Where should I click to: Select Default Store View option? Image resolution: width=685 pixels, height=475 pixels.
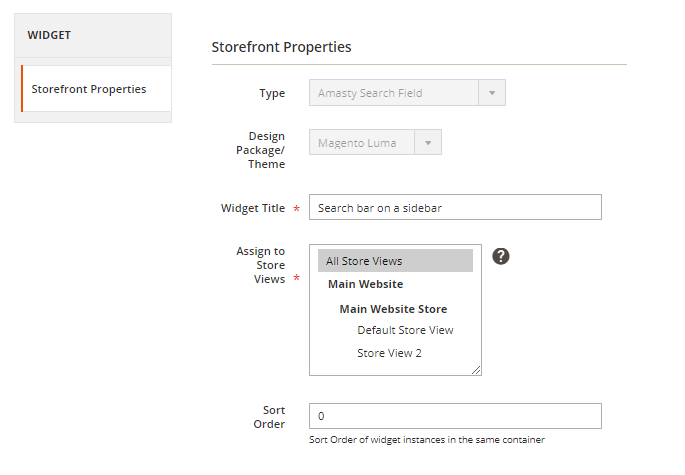(x=405, y=330)
